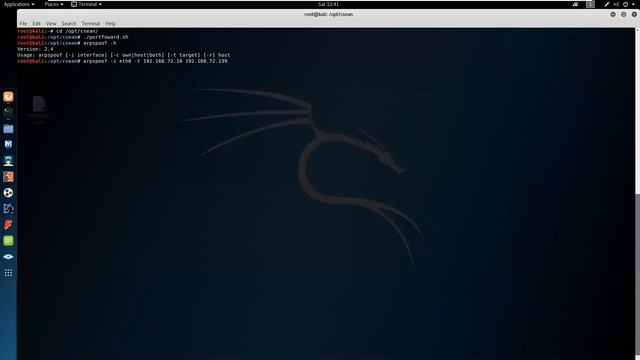Image resolution: width=640 pixels, height=360 pixels.
Task: Expand the Applications menu in top panel
Action: pyautogui.click(x=19, y=4)
